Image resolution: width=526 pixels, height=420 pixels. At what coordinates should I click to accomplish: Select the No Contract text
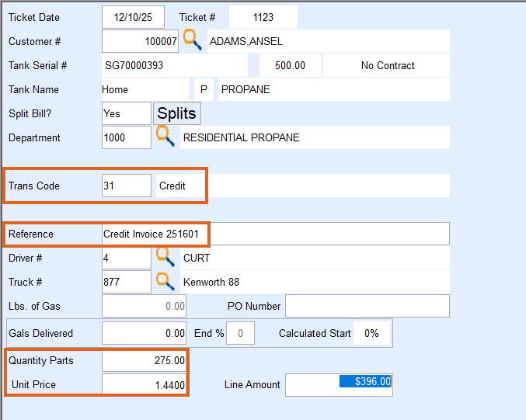(386, 65)
